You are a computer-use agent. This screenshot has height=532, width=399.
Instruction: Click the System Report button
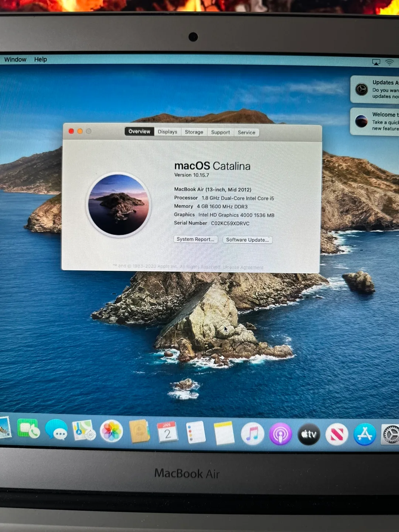point(195,239)
